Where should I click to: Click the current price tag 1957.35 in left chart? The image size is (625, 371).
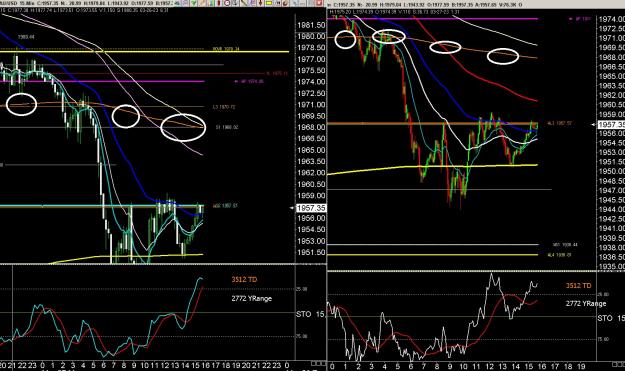click(311, 208)
